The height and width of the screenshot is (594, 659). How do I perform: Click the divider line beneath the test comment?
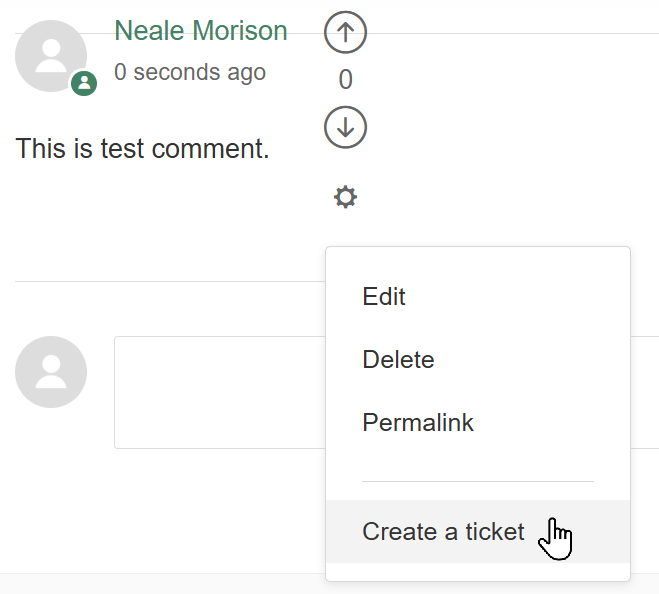170,281
